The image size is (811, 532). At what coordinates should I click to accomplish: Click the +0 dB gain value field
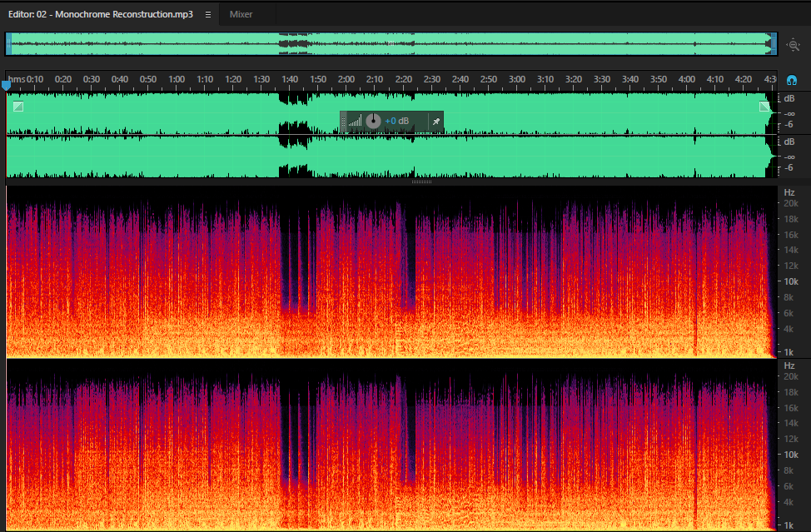coord(396,121)
